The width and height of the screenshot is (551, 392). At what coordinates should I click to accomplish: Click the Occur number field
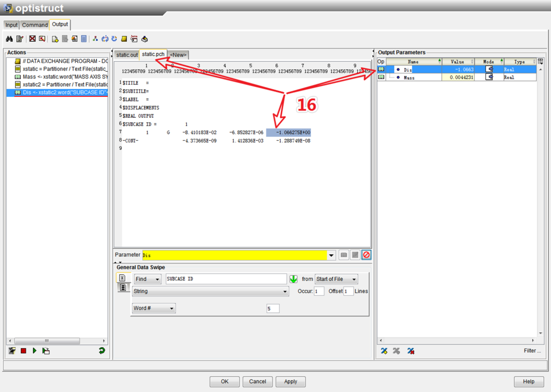(319, 291)
